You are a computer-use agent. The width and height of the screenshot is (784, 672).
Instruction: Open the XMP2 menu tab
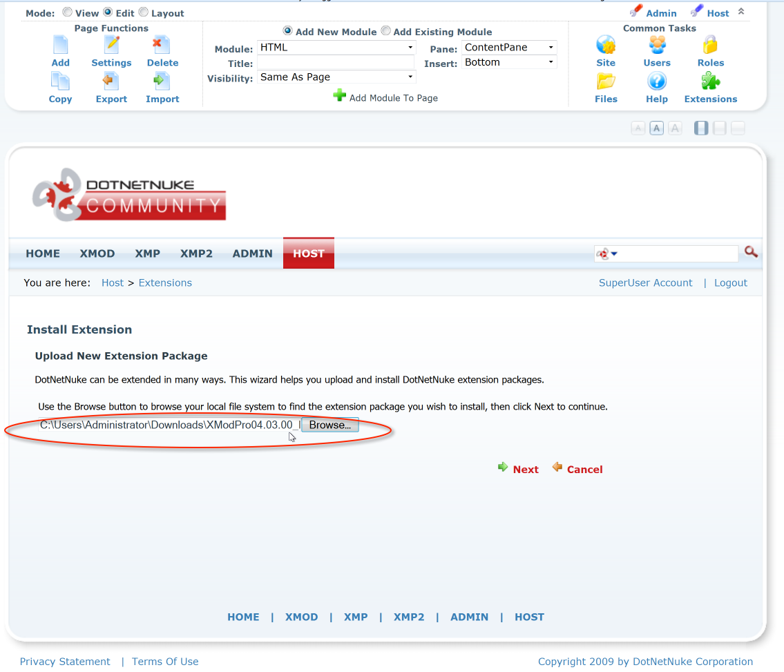point(196,253)
